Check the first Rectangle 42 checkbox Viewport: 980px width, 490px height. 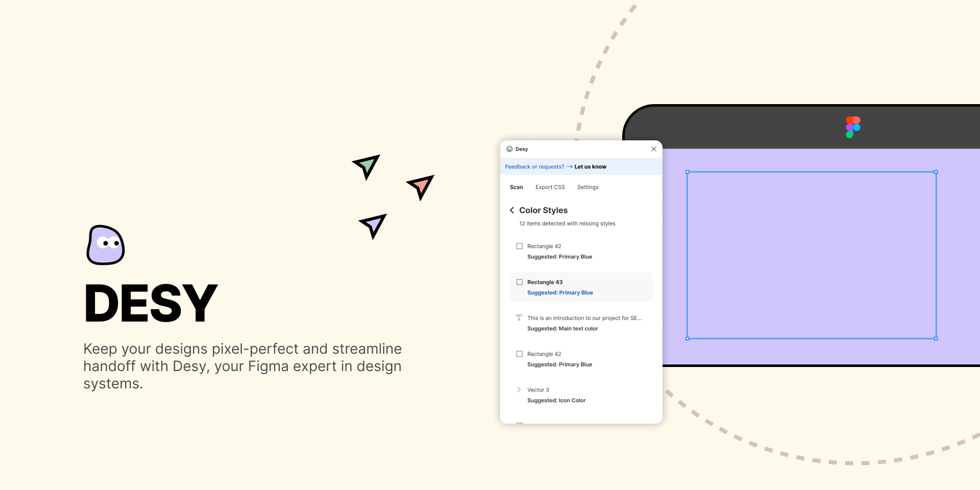point(520,246)
